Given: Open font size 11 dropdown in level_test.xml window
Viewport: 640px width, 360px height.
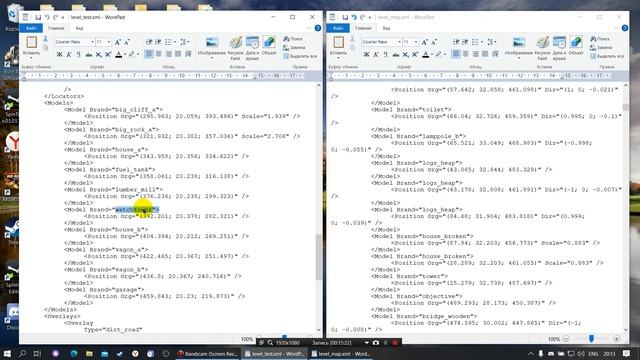Looking at the screenshot, I should pos(109,42).
